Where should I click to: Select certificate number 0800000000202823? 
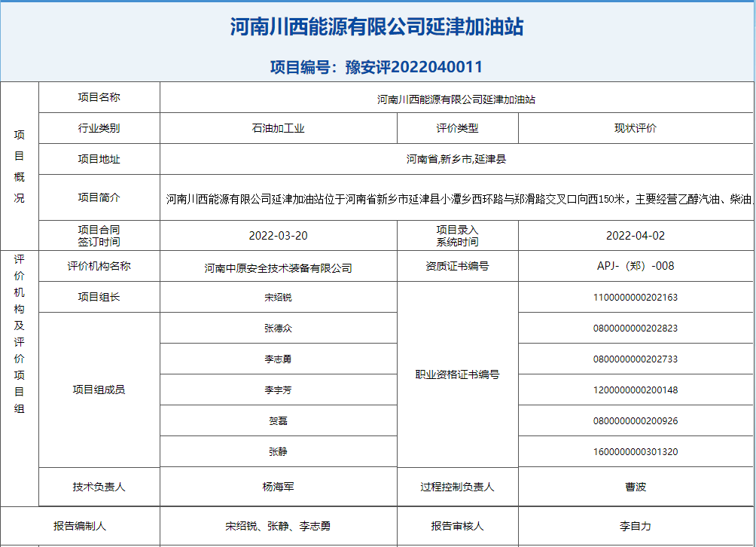pyautogui.click(x=635, y=329)
